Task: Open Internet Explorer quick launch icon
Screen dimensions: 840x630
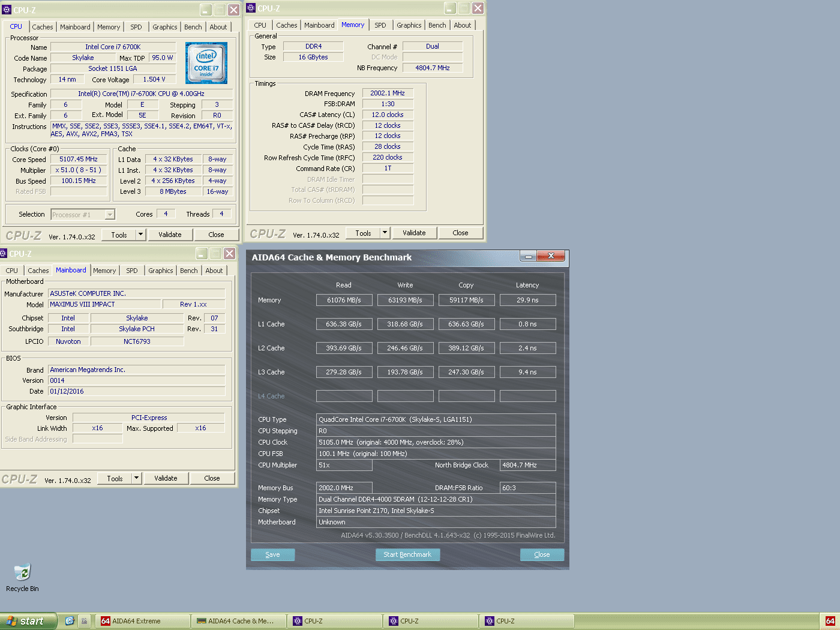Action: [x=70, y=621]
